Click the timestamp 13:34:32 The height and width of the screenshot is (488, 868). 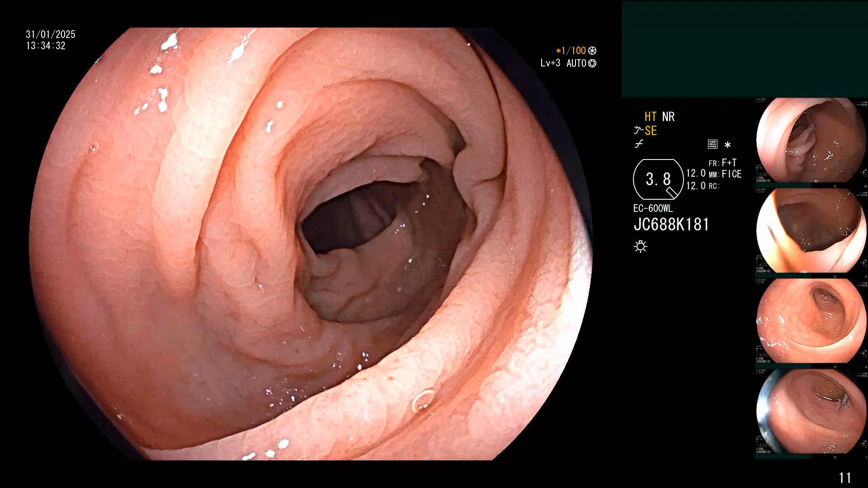pyautogui.click(x=46, y=46)
